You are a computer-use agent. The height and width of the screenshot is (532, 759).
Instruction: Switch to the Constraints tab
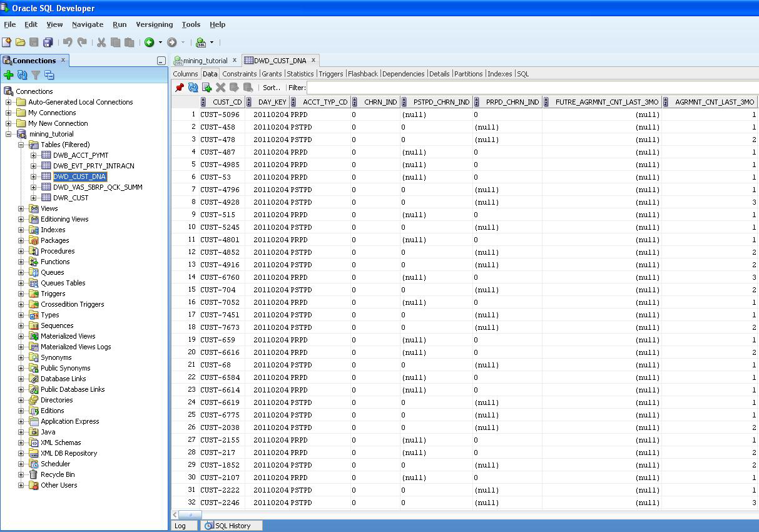pyautogui.click(x=239, y=74)
